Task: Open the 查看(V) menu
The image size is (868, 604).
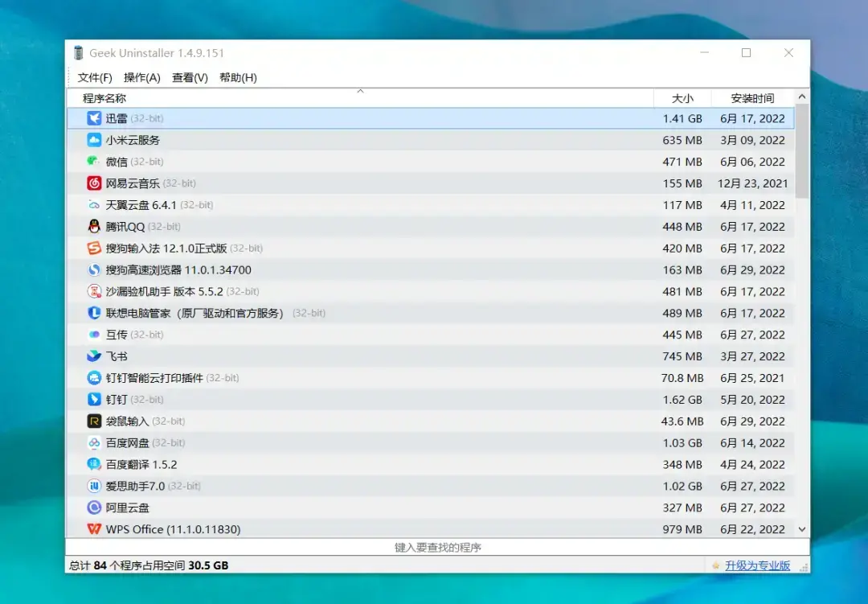Action: pos(190,78)
